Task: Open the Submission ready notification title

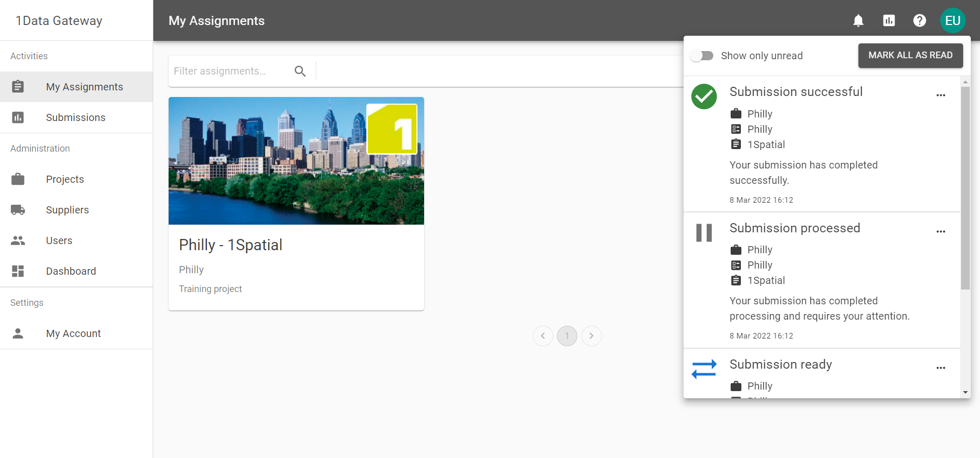Action: (x=781, y=365)
